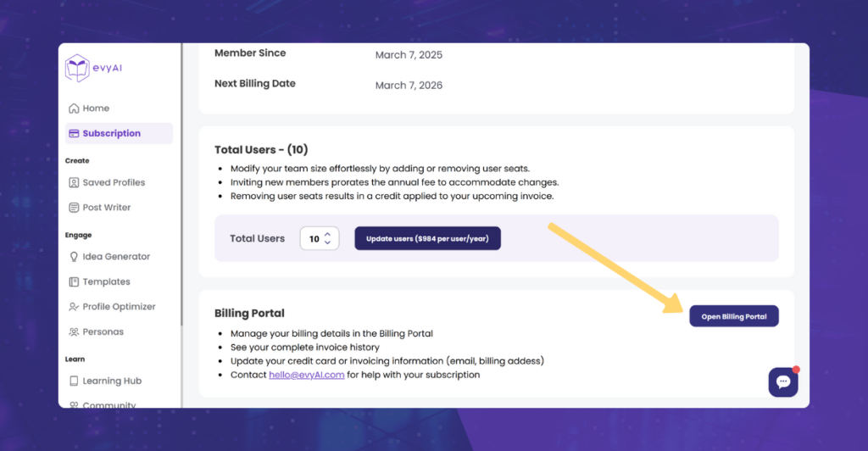This screenshot has height=451, width=868.
Task: Click 'Manage your billing details' bullet
Action: coord(331,334)
